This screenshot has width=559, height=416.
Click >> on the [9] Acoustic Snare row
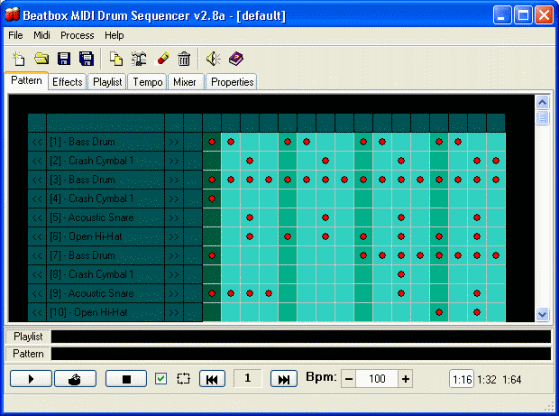pos(174,293)
